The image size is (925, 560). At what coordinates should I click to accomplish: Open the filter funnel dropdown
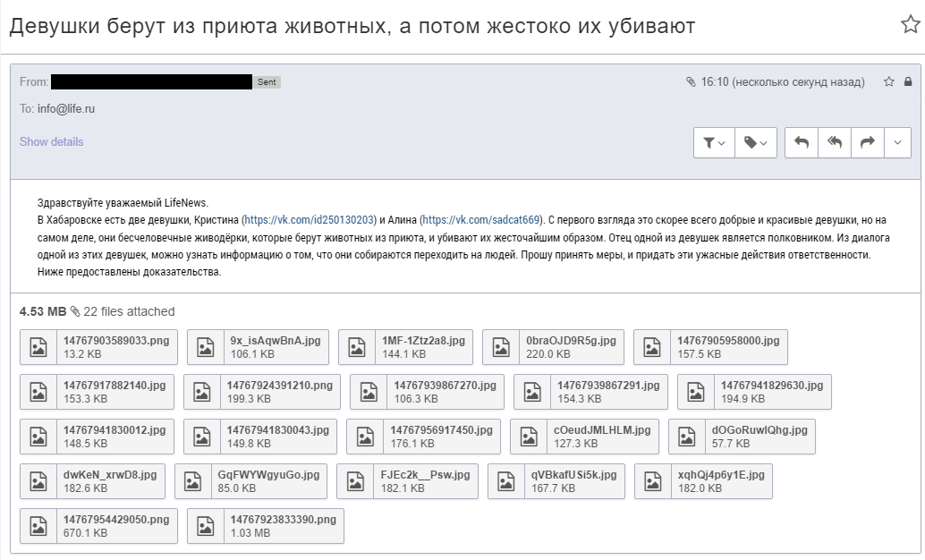tap(714, 142)
